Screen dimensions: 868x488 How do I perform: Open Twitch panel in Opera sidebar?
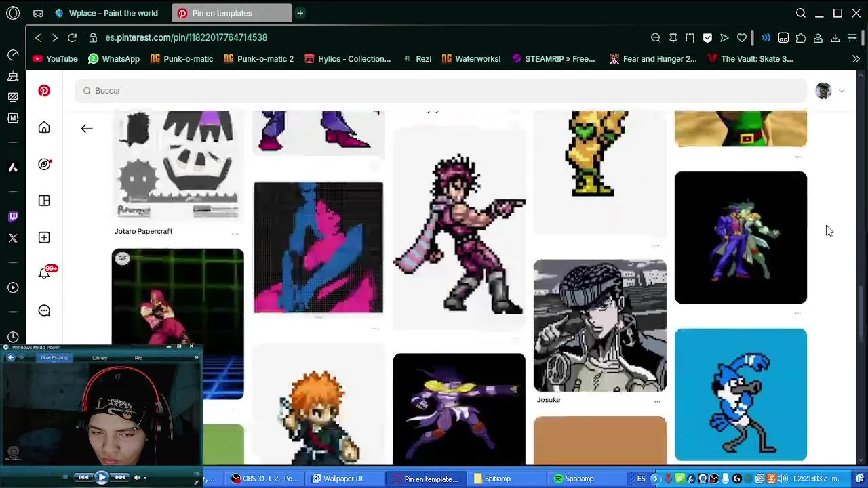[13, 217]
